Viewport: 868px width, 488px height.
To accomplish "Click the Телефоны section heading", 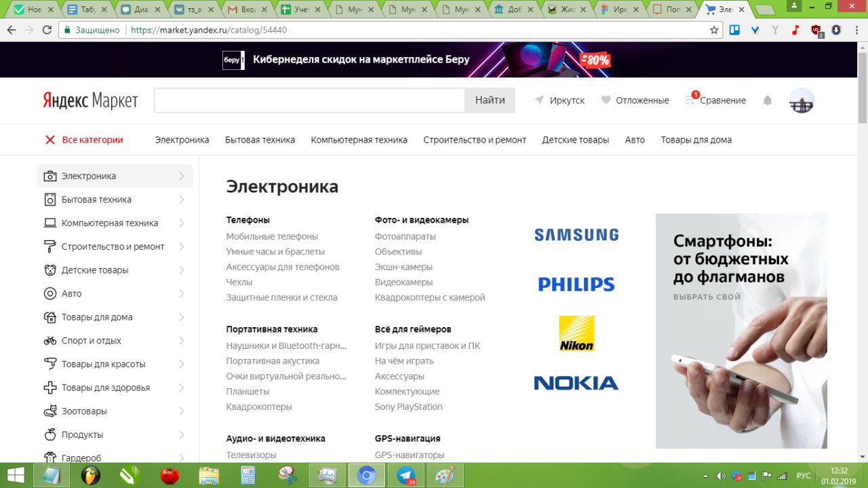I will point(248,220).
